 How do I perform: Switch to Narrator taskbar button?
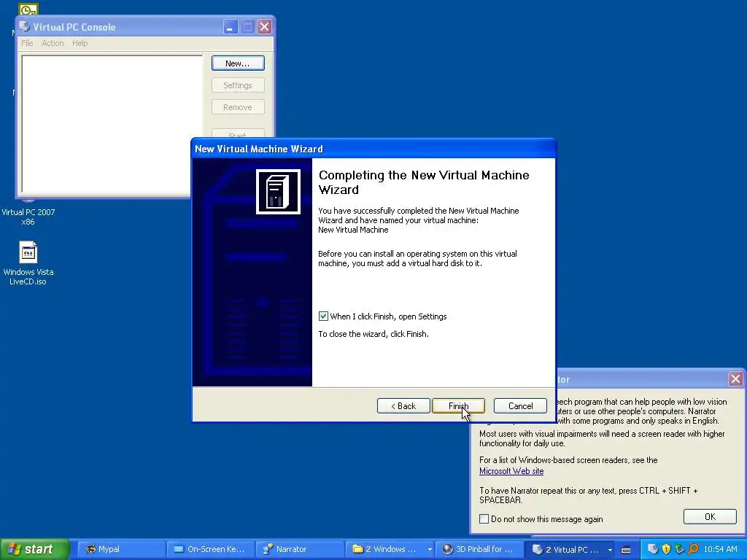pyautogui.click(x=299, y=549)
